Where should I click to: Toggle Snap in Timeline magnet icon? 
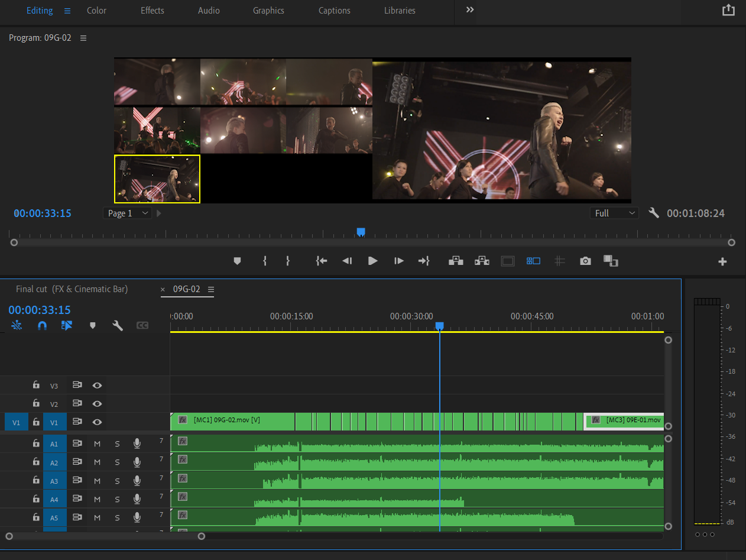pos(42,325)
